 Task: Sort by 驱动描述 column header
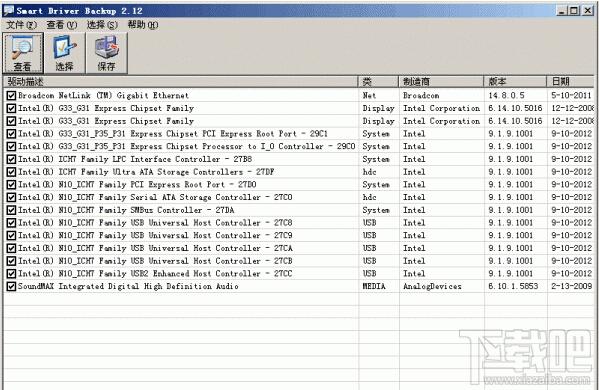180,81
